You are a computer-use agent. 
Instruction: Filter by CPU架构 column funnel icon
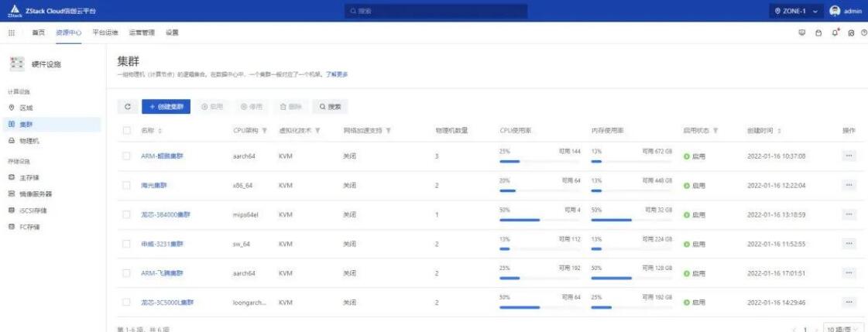[x=265, y=131]
